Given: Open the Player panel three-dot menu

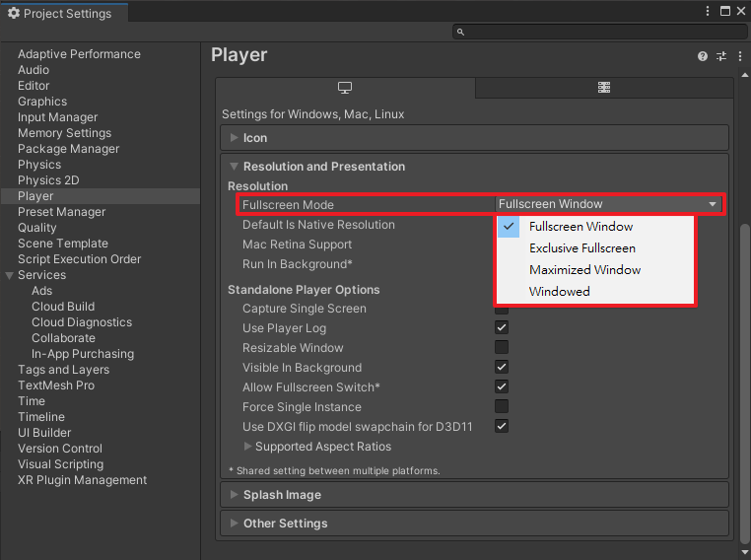Looking at the screenshot, I should pos(740,56).
